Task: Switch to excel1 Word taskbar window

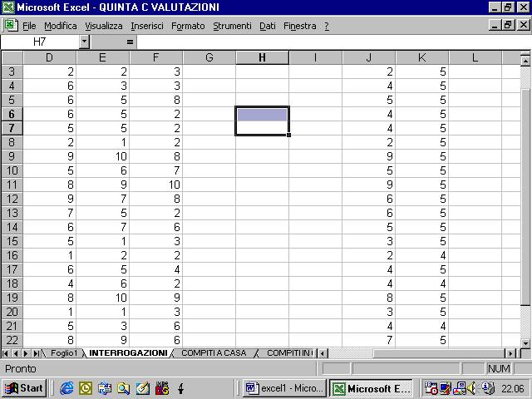Action: 284,387
